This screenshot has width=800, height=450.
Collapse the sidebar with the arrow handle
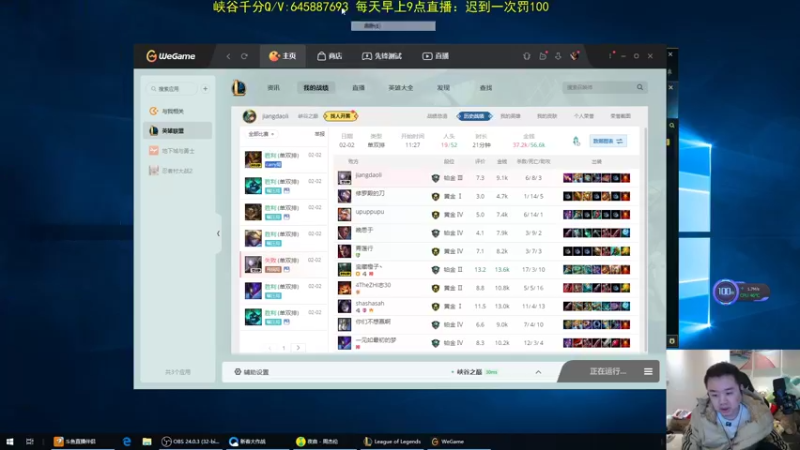(x=218, y=234)
